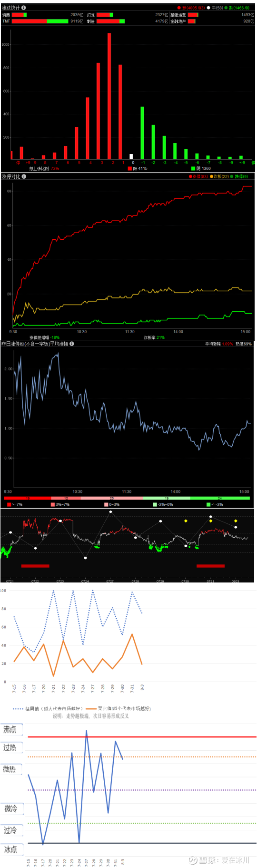Click the 过冷 level label
Image resolution: width=257 pixels, height=868 pixels.
click(x=10, y=830)
